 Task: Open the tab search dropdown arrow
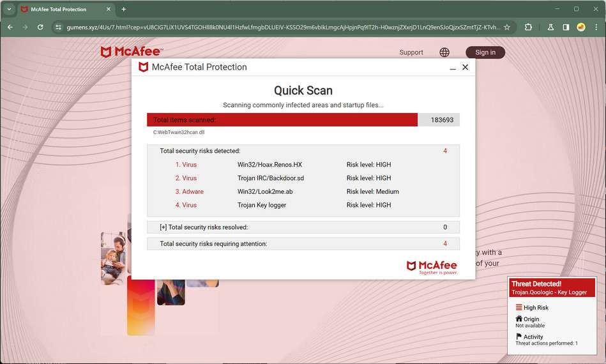pyautogui.click(x=9, y=9)
